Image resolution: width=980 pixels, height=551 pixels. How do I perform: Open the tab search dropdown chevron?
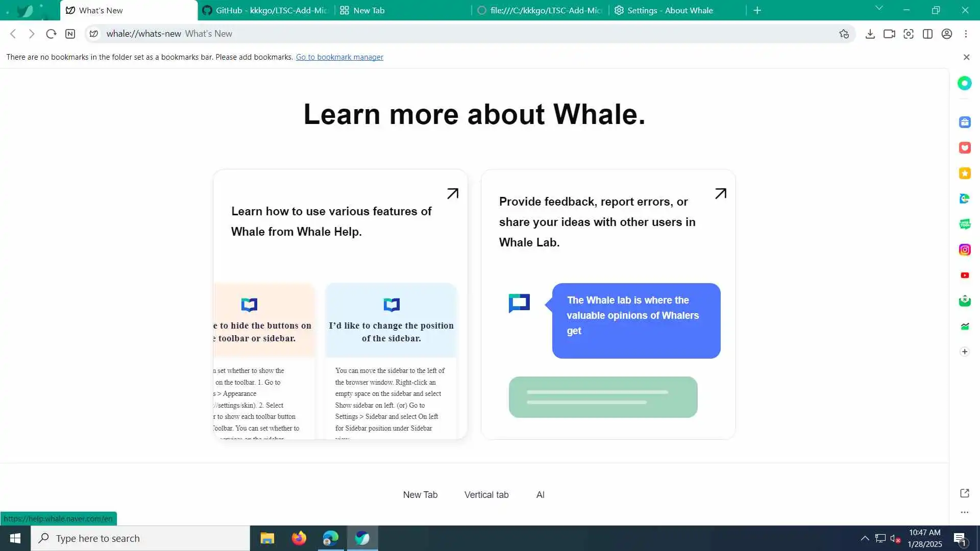pyautogui.click(x=879, y=8)
